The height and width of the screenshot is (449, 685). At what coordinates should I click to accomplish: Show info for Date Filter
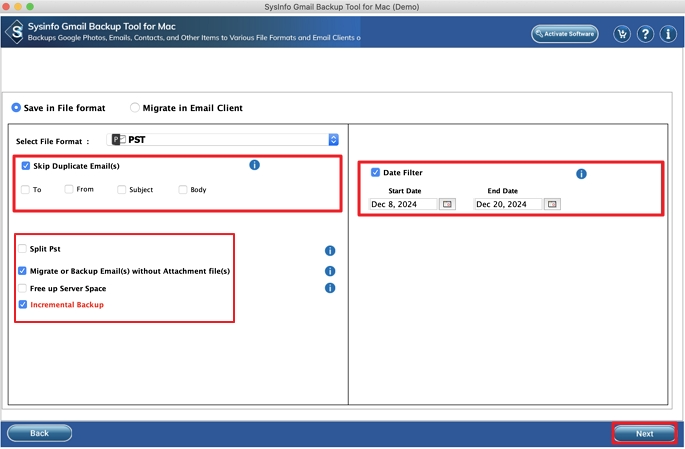581,174
